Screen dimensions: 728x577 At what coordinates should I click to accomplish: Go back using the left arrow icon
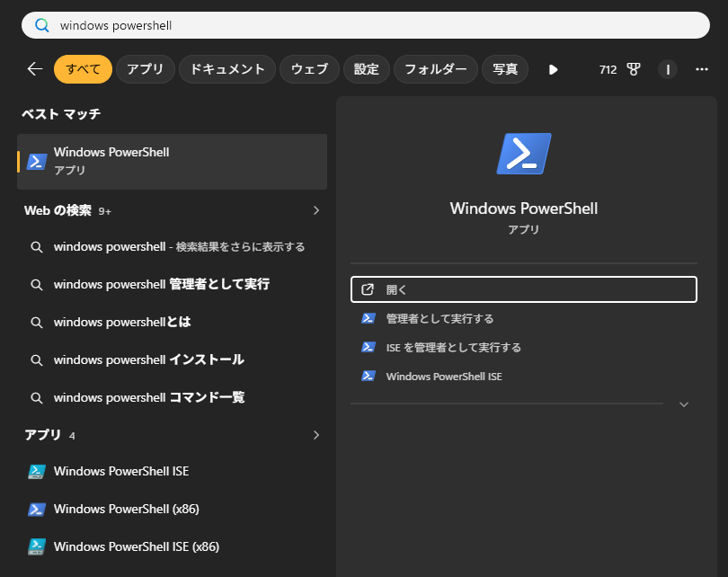35,69
